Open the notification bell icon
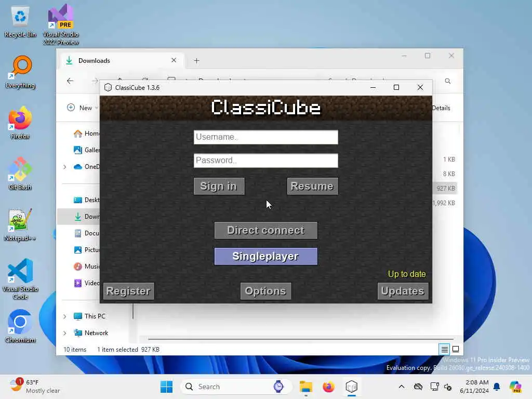Screen dimensions: 532x399 [497, 387]
